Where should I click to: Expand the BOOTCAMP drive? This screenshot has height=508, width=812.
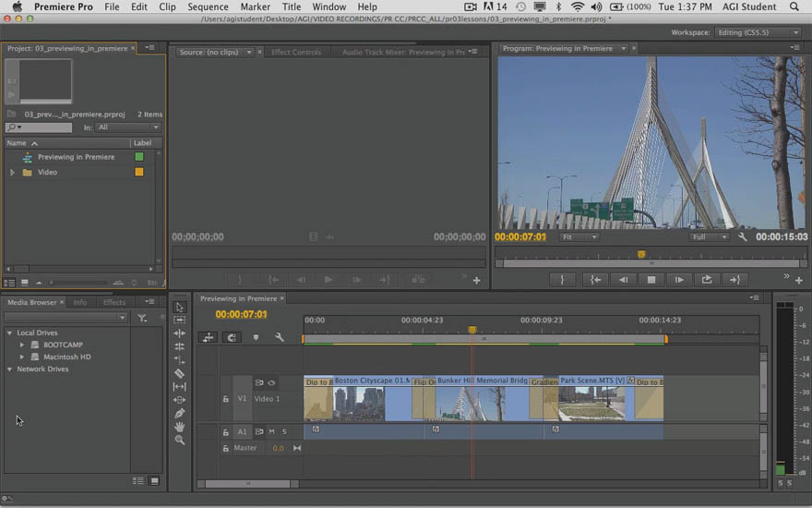tap(22, 345)
